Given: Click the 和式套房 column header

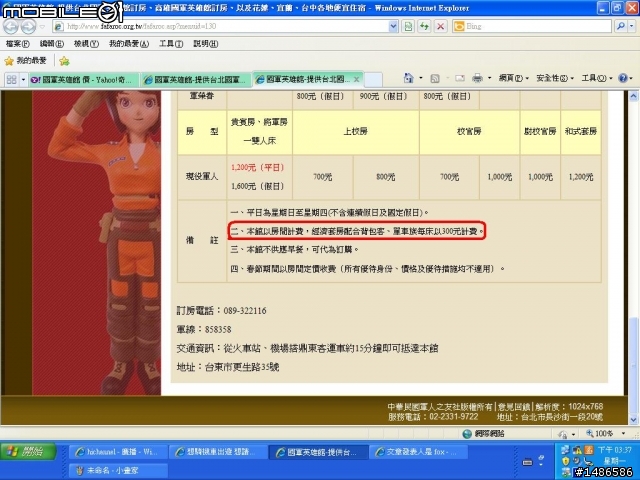Looking at the screenshot, I should 581,131.
